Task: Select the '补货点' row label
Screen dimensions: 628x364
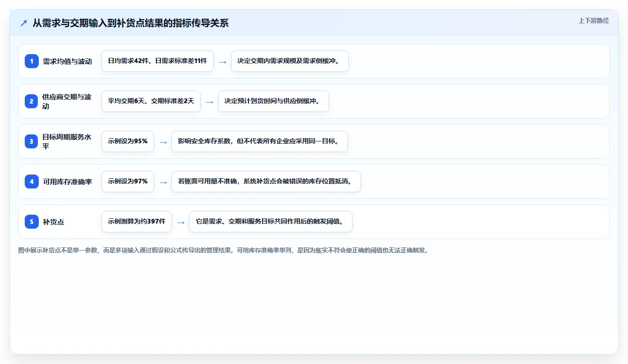Action: [x=53, y=222]
